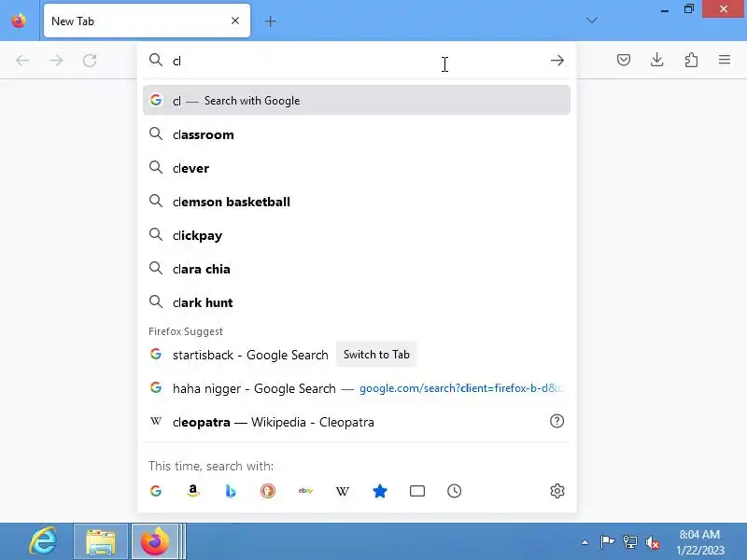Open search settings gear icon
The width and height of the screenshot is (747, 560).
(557, 491)
